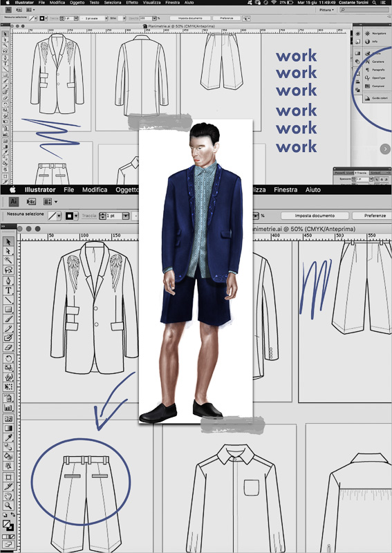Click the Fill color swatch in larger toolbar

point(6,524)
